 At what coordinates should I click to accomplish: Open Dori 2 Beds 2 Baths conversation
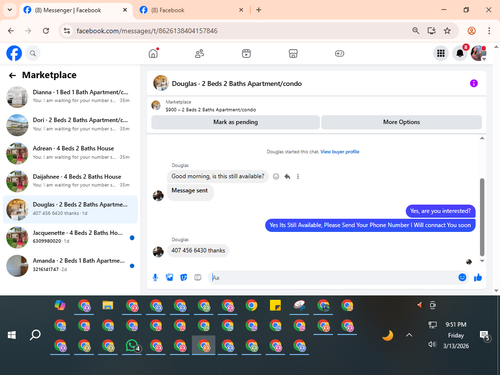[70, 124]
